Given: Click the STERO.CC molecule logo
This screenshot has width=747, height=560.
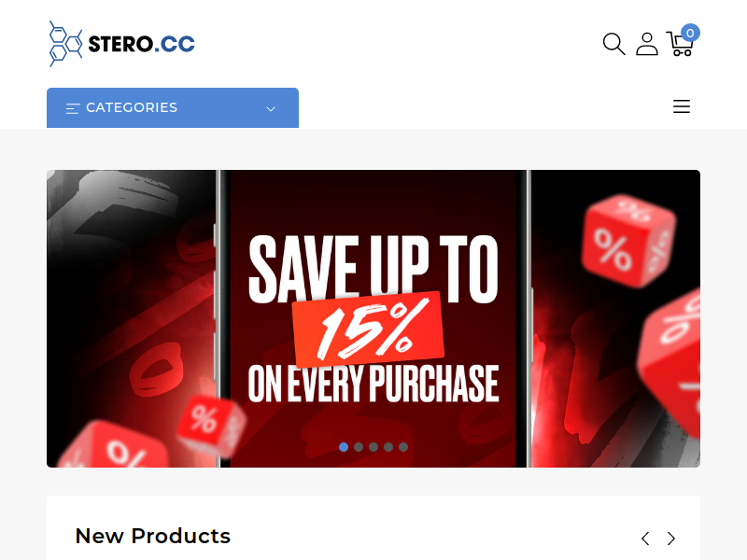Looking at the screenshot, I should (x=65, y=44).
